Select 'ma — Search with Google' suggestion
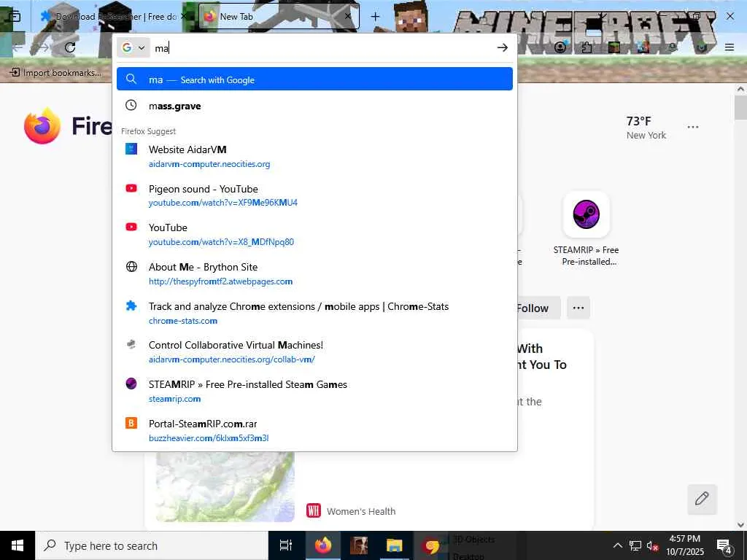 click(314, 79)
